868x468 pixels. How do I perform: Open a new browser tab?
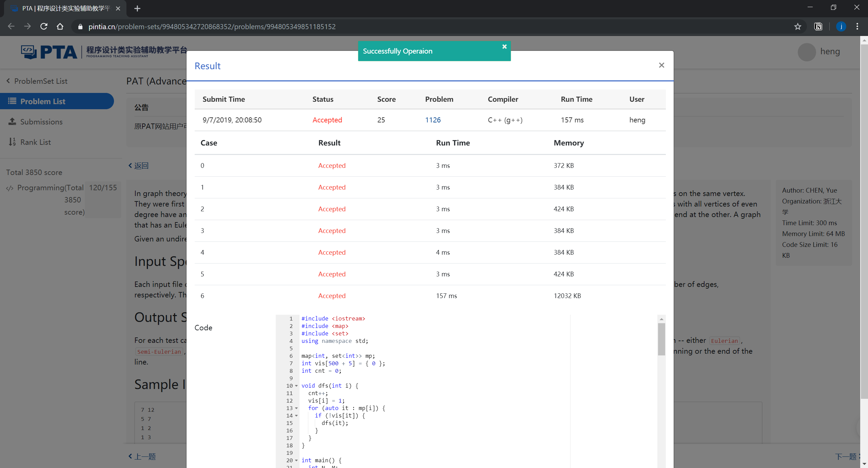[137, 8]
